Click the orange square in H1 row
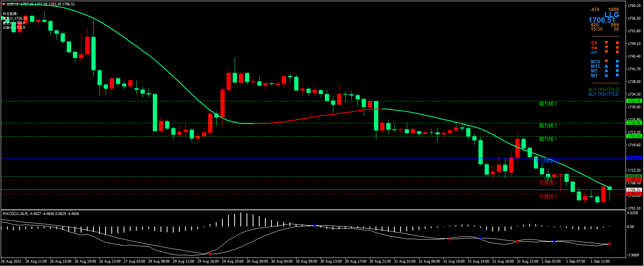This screenshot has height=266, width=644. tap(618, 52)
